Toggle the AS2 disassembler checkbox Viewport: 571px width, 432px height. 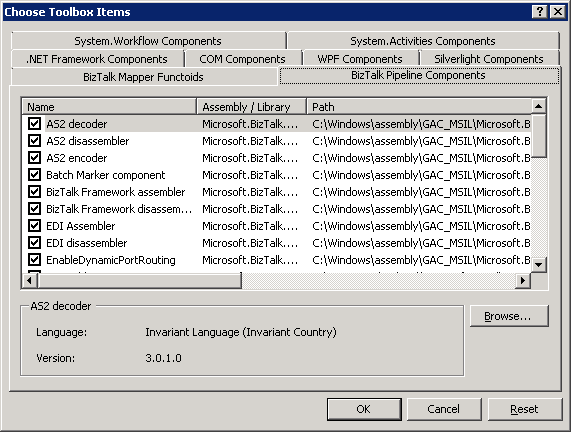point(35,141)
